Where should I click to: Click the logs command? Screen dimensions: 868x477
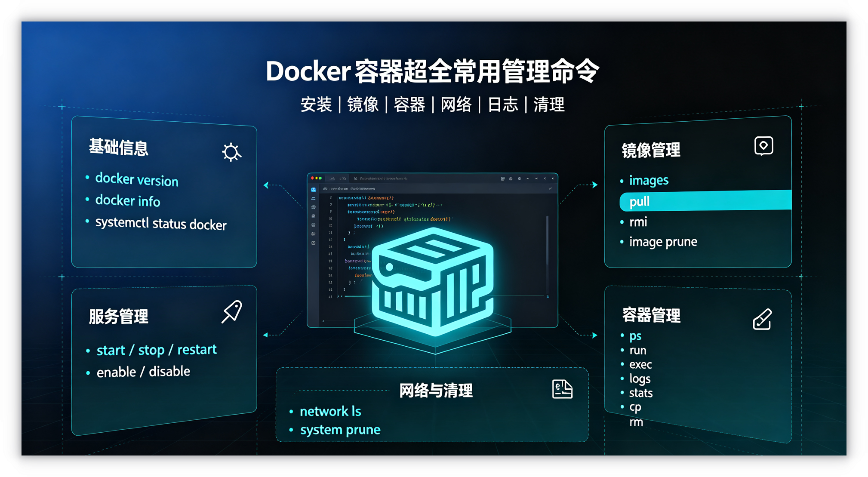click(640, 379)
